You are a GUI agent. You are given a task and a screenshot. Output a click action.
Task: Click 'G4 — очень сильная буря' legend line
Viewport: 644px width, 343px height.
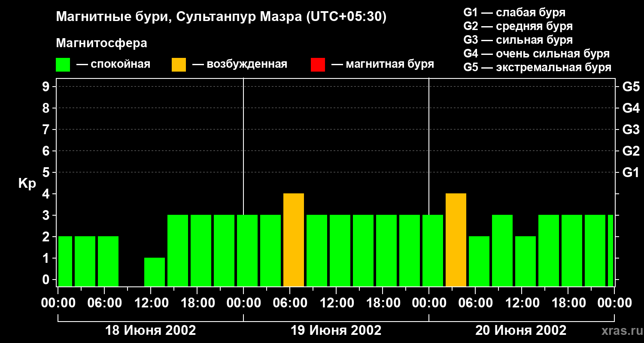[x=537, y=54]
